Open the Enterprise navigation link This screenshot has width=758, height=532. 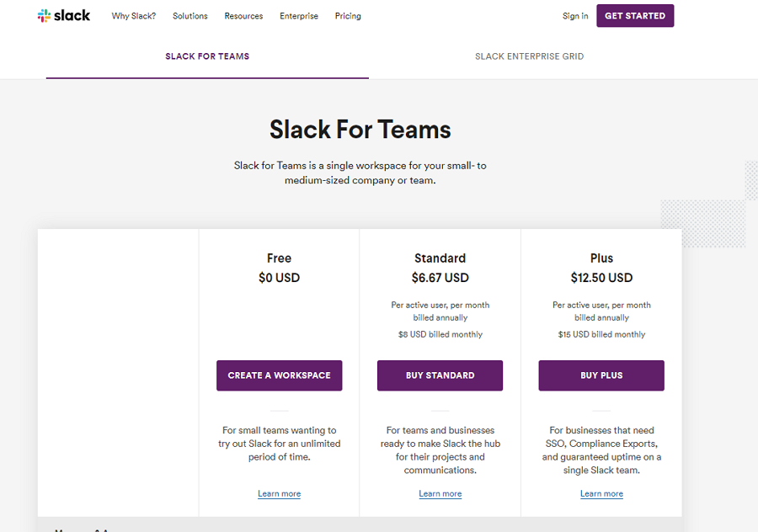[299, 16]
